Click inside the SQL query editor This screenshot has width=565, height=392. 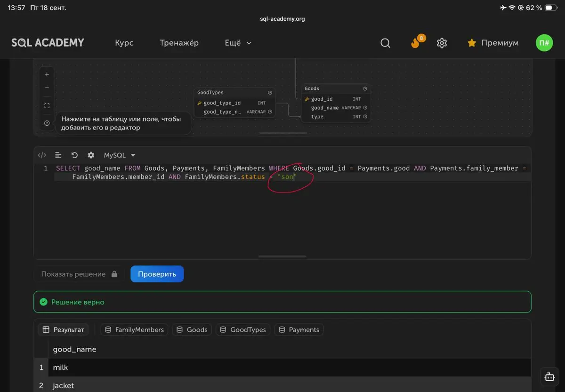pos(282,212)
